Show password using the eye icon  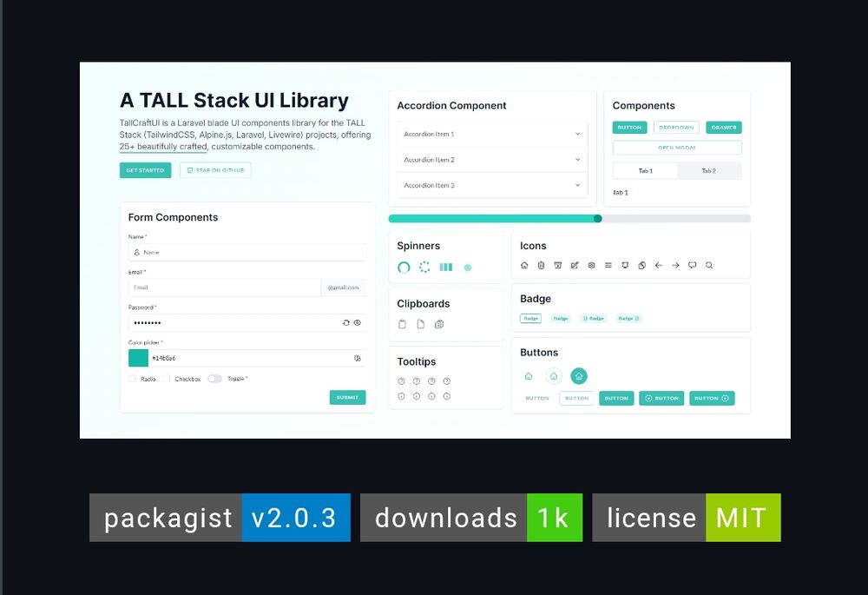pos(357,322)
